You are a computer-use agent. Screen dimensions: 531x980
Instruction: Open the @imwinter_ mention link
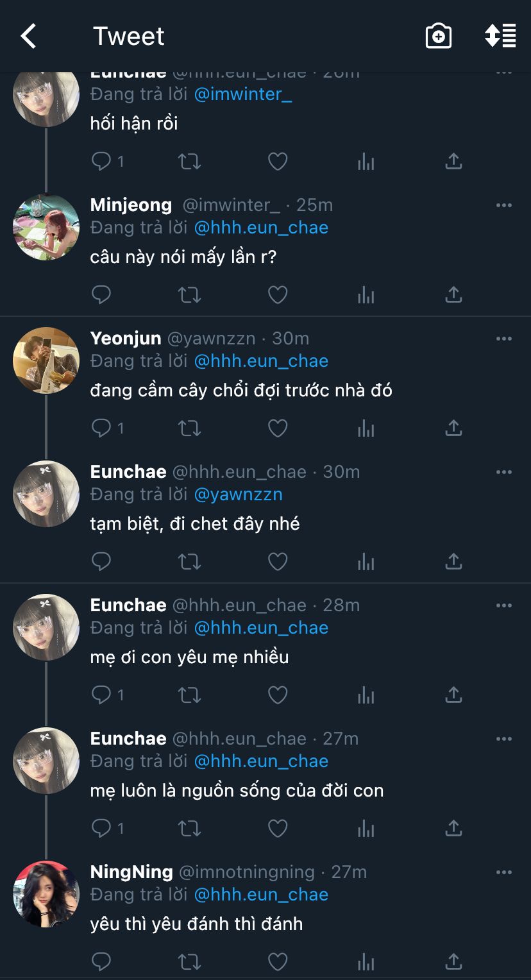point(242,94)
